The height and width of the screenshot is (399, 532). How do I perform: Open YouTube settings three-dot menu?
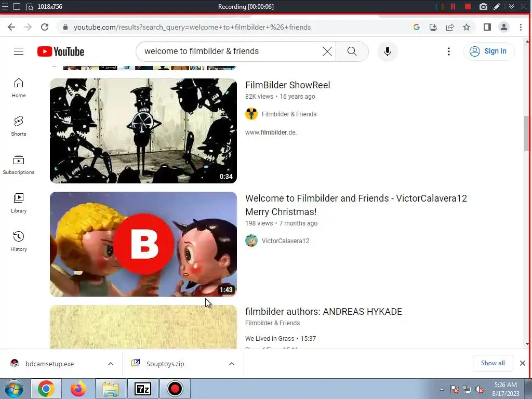point(448,51)
